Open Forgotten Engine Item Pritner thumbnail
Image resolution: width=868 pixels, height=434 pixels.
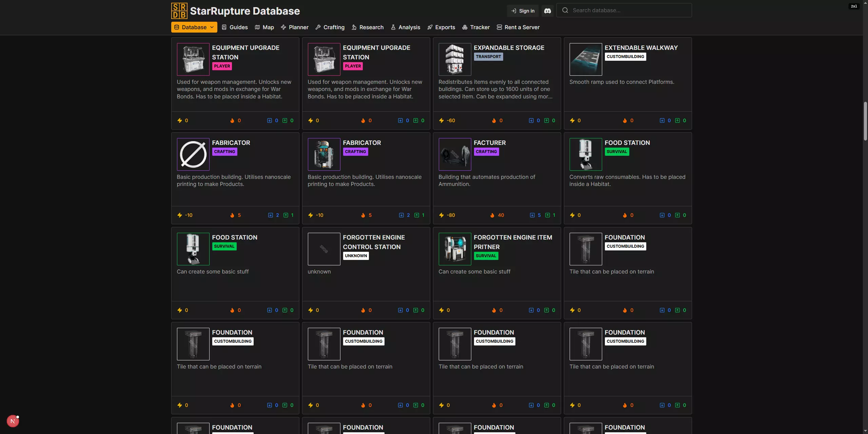click(455, 249)
